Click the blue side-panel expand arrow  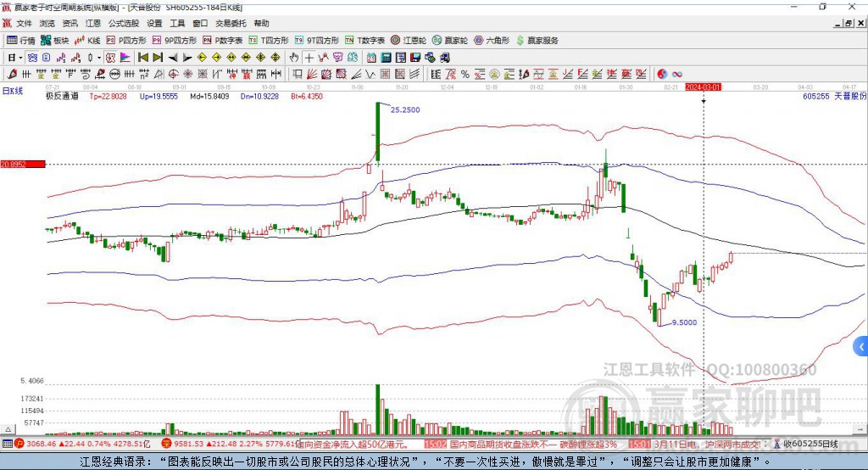coord(861,347)
